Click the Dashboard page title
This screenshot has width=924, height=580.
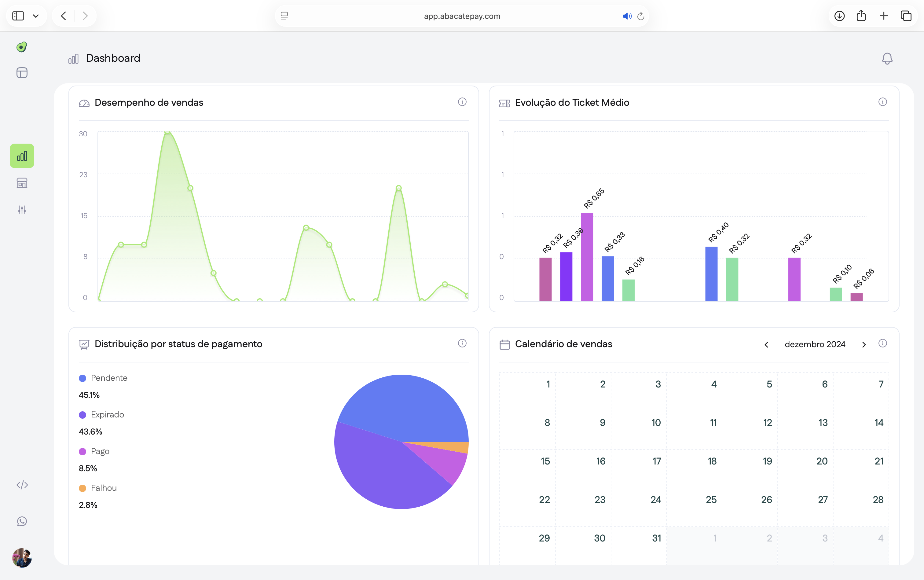113,58
